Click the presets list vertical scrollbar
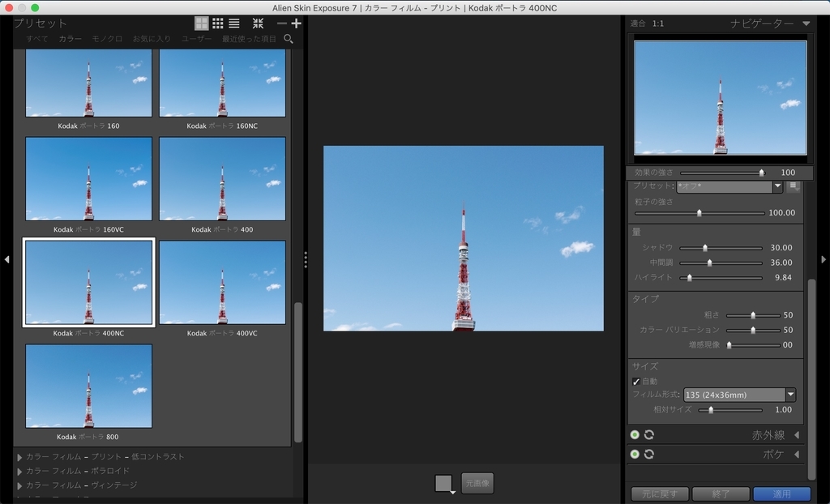The width and height of the screenshot is (830, 504). click(298, 372)
